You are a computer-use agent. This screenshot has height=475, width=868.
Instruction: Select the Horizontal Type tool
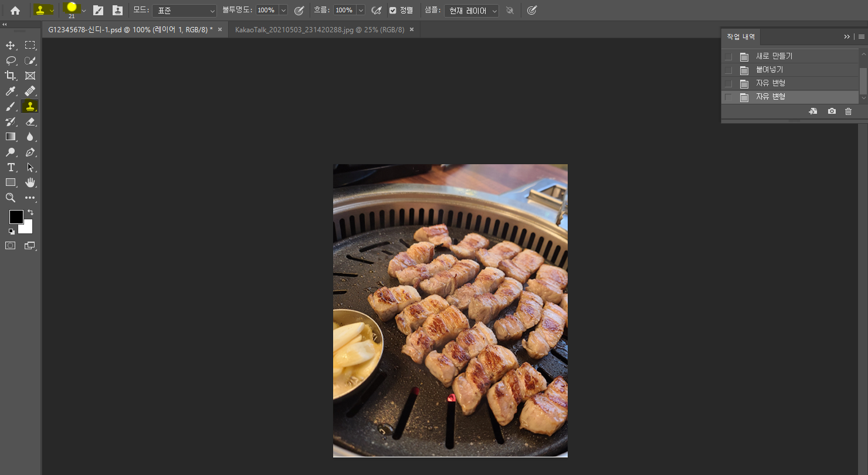[11, 167]
